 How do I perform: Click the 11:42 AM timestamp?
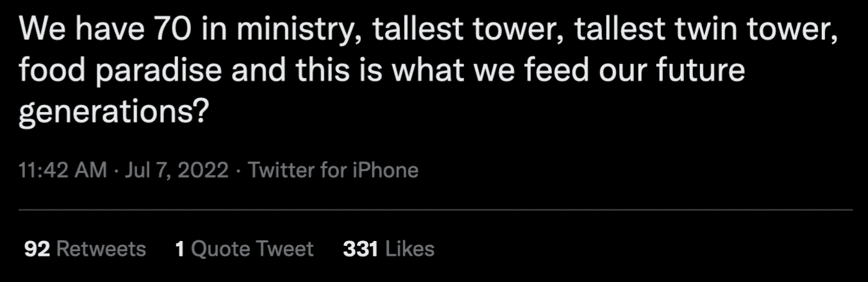point(62,170)
